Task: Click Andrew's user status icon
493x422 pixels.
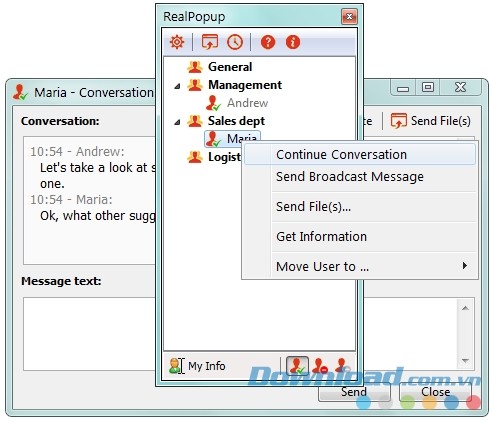Action: tap(213, 103)
